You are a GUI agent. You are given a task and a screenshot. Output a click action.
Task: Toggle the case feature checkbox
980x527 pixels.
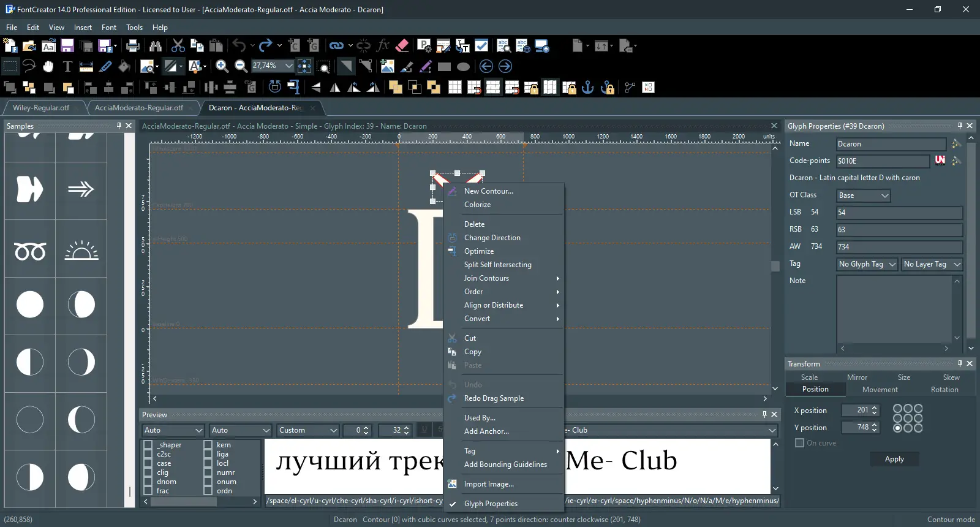pyautogui.click(x=148, y=463)
